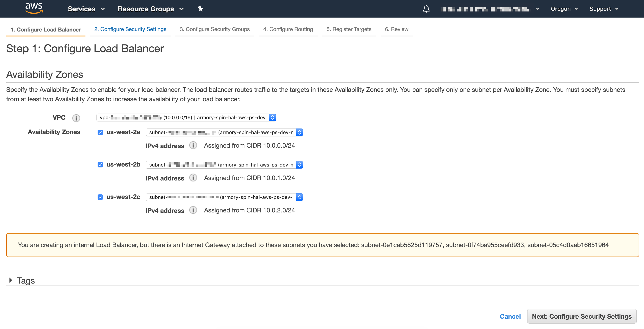
Task: Uncheck the us-west-2c availability zone
Action: pos(100,197)
